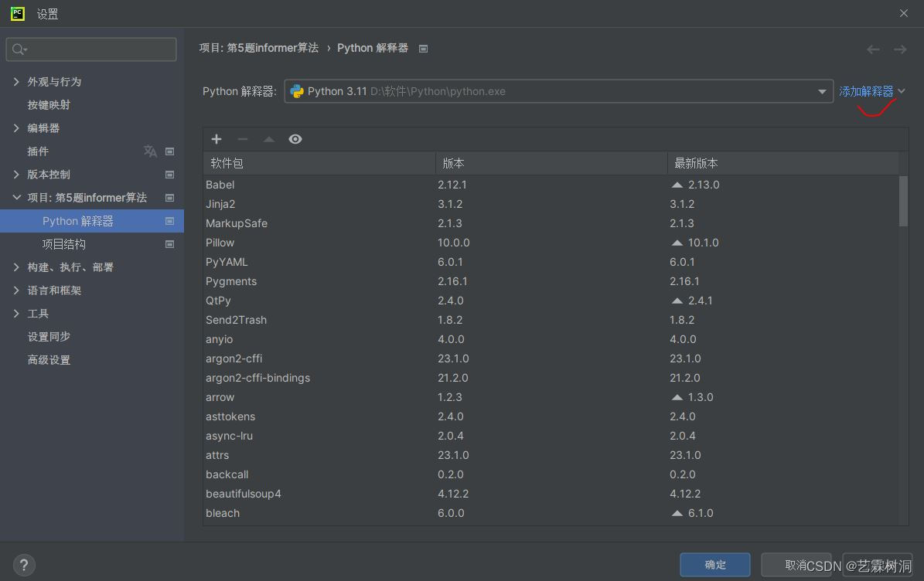This screenshot has width=924, height=581.
Task: Click the search magnifier icon
Action: click(x=19, y=49)
